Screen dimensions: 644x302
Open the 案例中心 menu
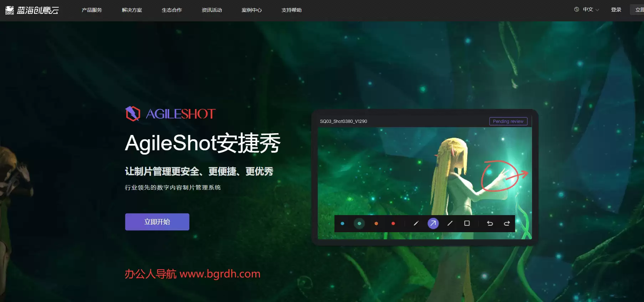pos(252,10)
